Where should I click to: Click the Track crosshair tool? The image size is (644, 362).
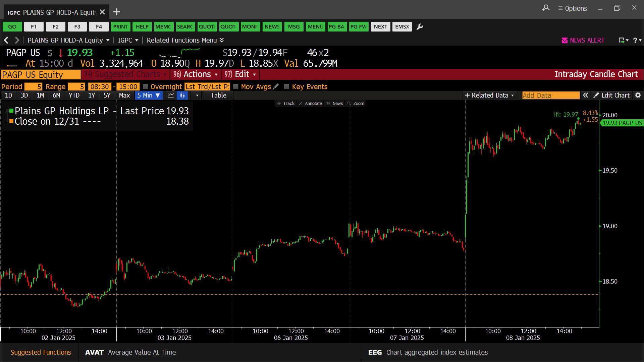point(286,104)
